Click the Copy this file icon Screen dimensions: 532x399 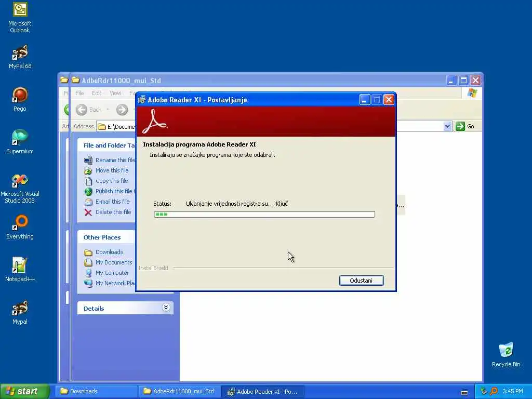88,181
